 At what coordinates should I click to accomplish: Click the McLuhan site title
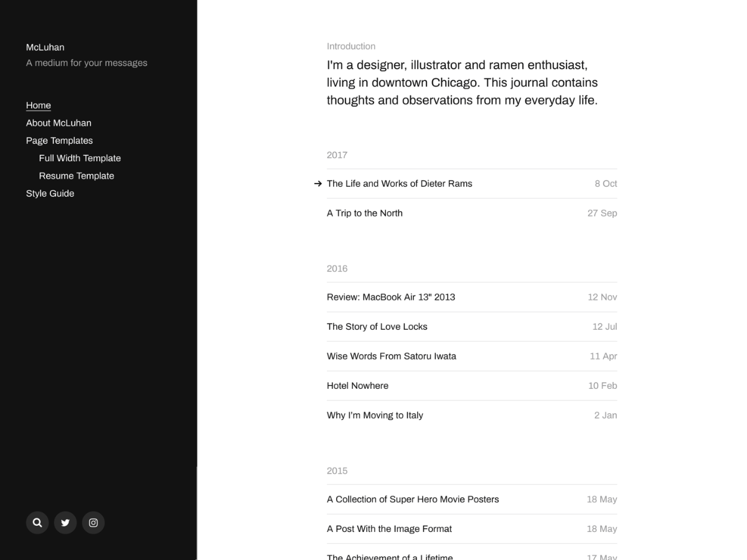tap(45, 47)
